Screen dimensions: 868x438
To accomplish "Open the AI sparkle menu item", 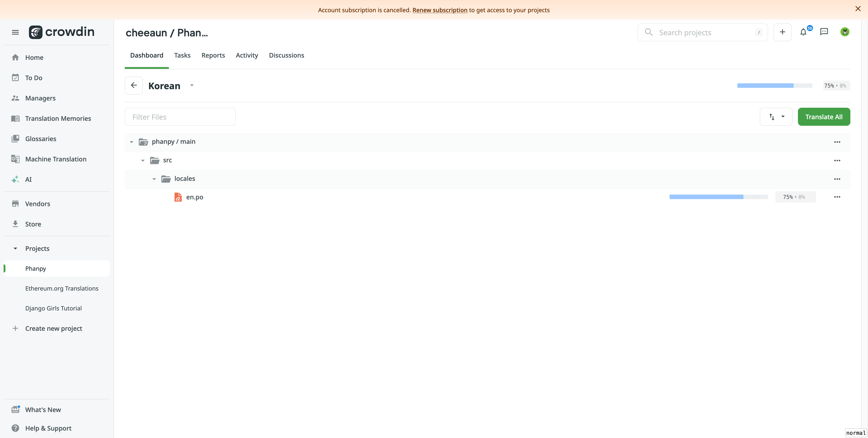I will coord(28,179).
